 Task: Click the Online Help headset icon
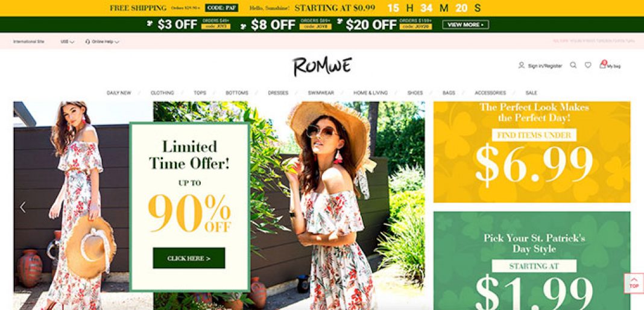click(87, 42)
